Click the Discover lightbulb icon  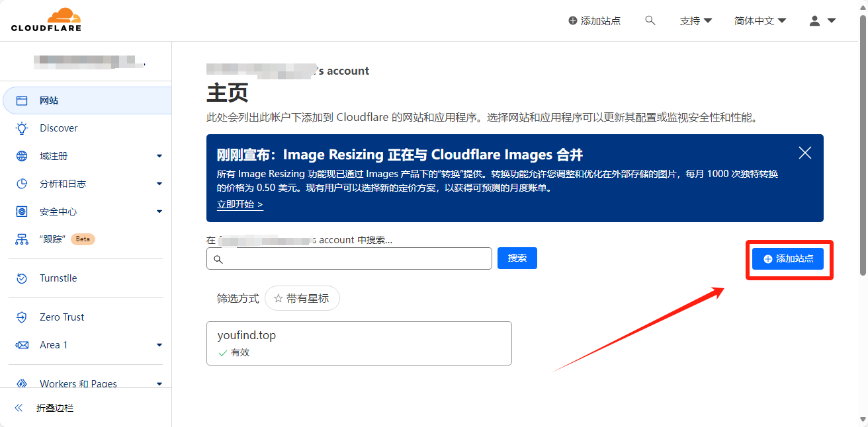coord(22,128)
